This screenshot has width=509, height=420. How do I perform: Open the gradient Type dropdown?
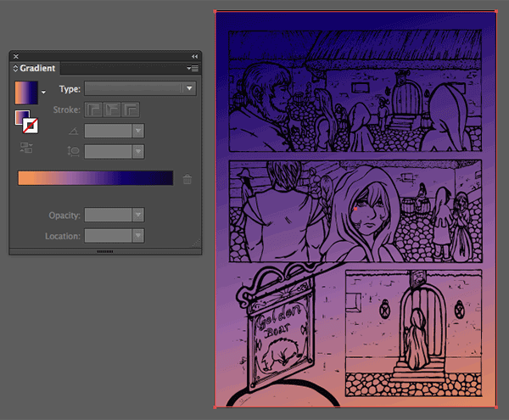141,88
